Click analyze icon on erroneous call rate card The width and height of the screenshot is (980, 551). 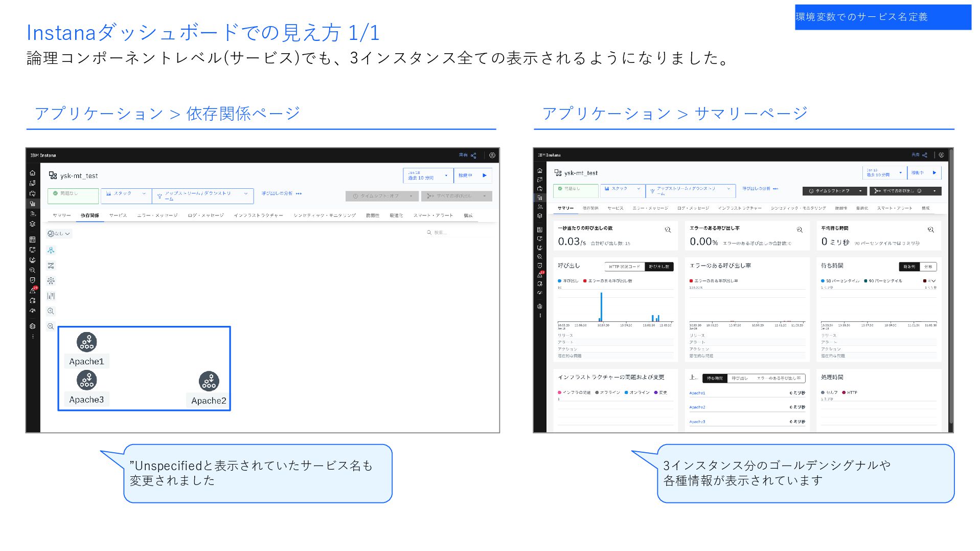click(800, 230)
